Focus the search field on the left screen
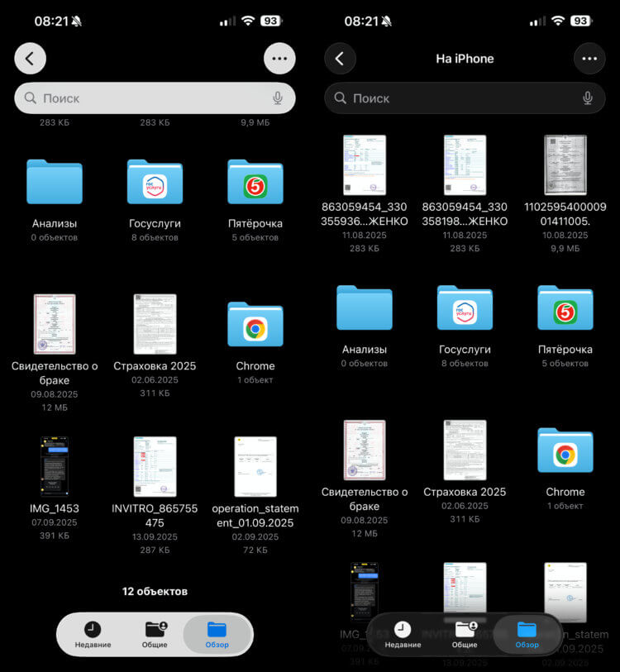The width and height of the screenshot is (620, 672). [155, 98]
